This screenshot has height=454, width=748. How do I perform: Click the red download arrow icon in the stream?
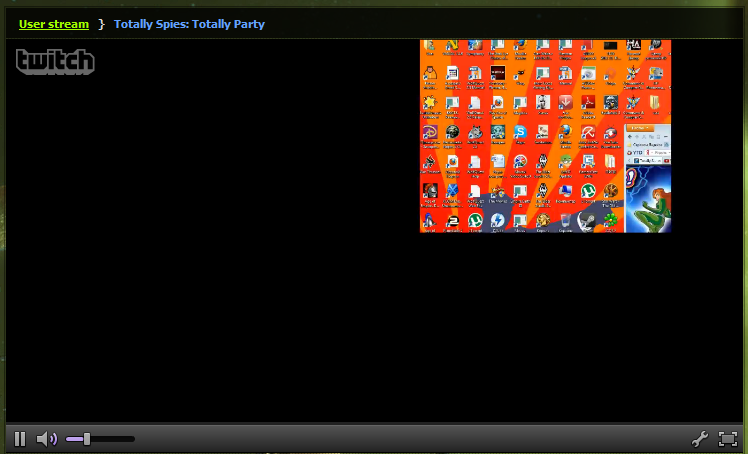click(565, 103)
